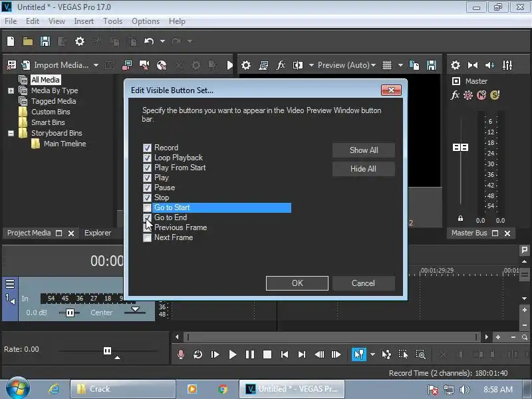
Task: Click Dim Output speaker icon
Action: 490,65
